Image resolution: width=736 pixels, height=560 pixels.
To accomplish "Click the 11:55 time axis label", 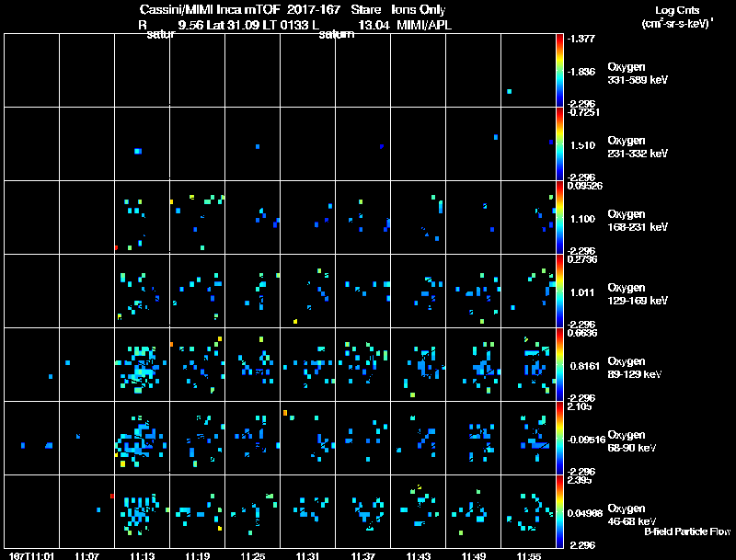I will [528, 555].
